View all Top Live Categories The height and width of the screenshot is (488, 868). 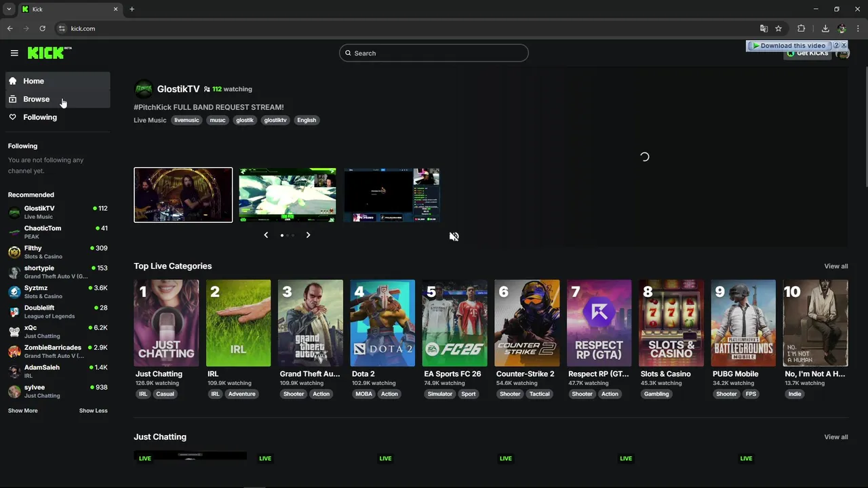[835, 266]
